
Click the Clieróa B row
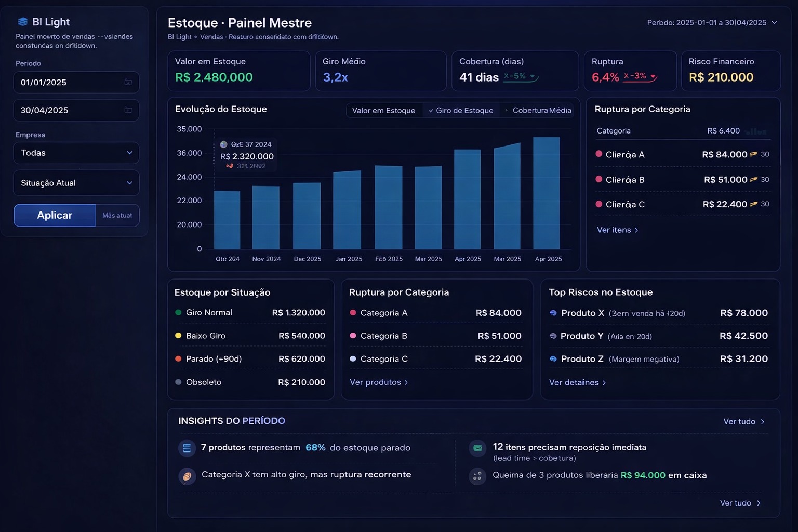click(x=683, y=179)
